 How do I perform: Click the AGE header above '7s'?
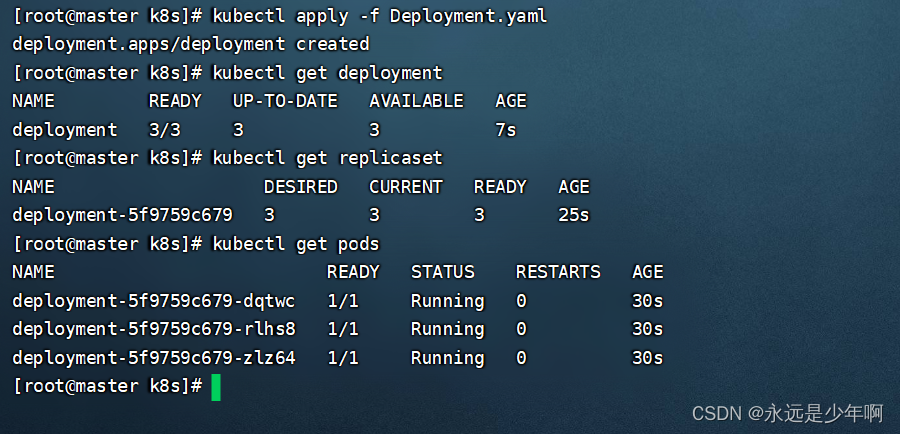pyautogui.click(x=511, y=102)
